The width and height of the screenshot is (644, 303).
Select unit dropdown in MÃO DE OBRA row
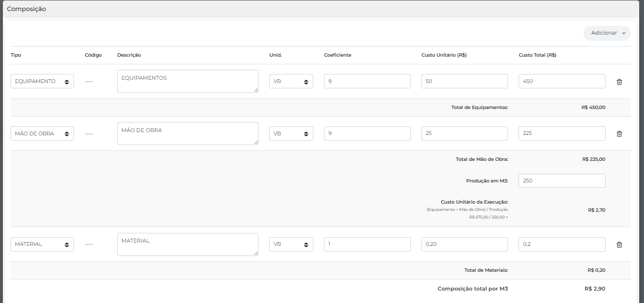coord(291,133)
